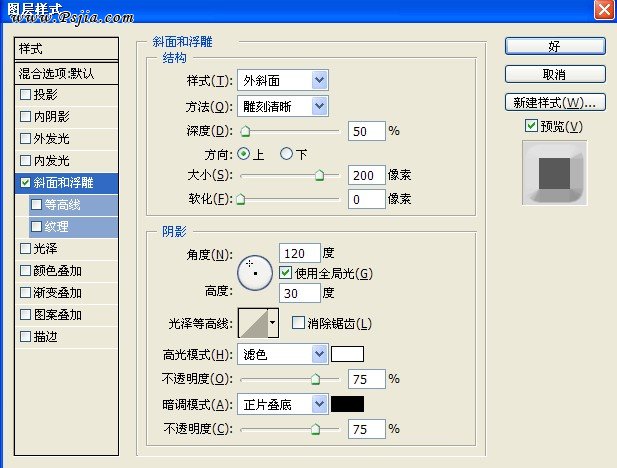The width and height of the screenshot is (617, 468).
Task: Click the 软化 soften value field
Action: tap(366, 199)
